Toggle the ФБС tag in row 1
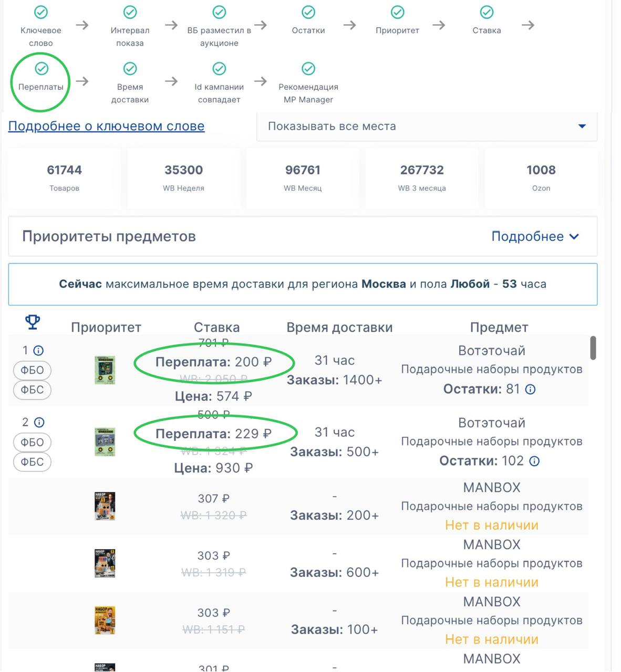Screen dimensions: 621x672 (32, 390)
